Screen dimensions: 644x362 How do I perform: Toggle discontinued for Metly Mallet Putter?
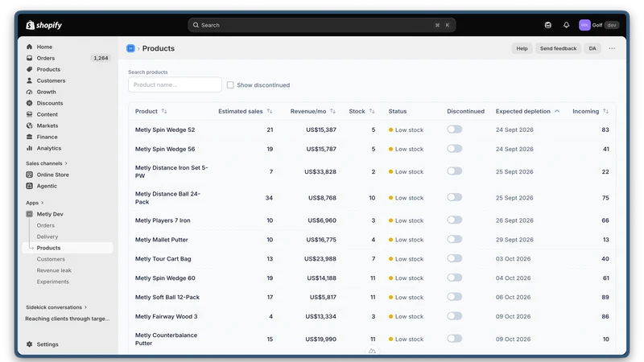coord(455,239)
